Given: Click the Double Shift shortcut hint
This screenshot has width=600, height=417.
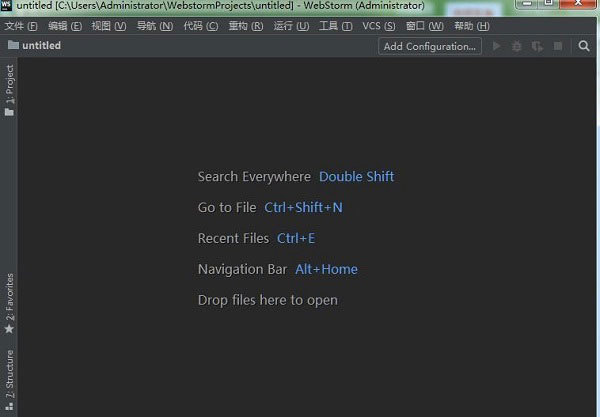Looking at the screenshot, I should click(356, 176).
